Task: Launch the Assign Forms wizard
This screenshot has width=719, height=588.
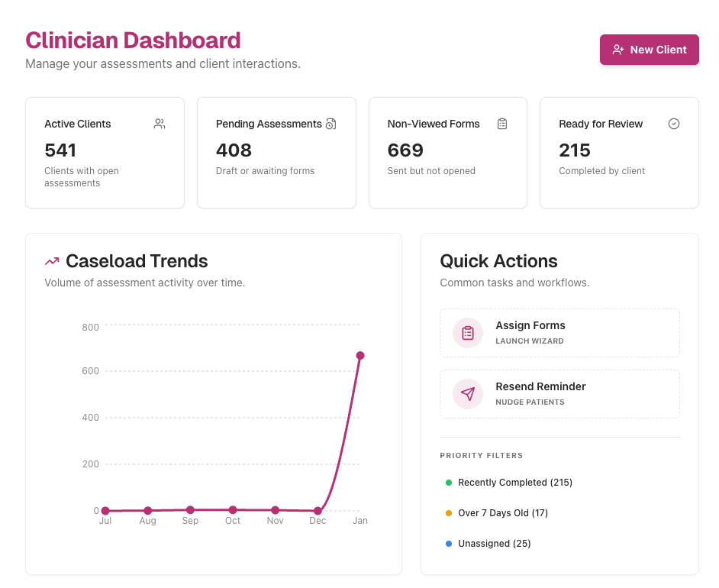Action: [x=559, y=333]
